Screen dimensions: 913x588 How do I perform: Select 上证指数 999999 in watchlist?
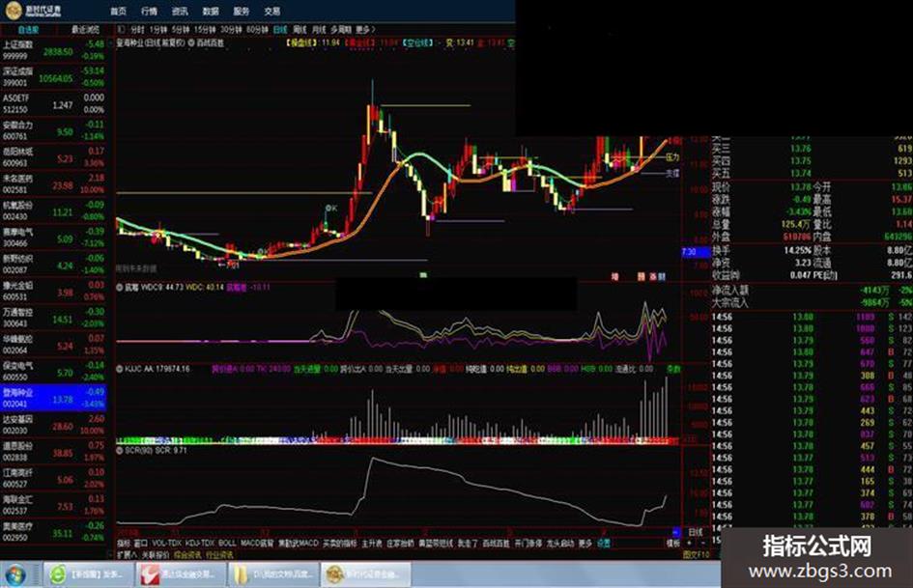click(53, 50)
